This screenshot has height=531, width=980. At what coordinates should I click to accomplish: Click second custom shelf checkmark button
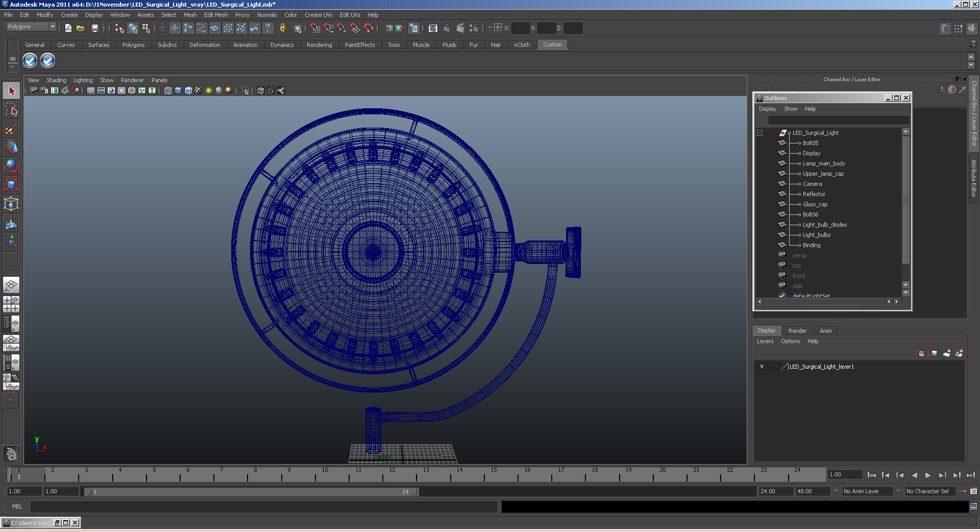point(47,61)
